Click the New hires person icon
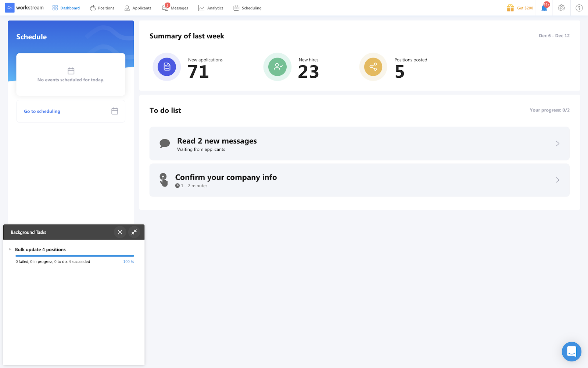This screenshot has width=588, height=368. pyautogui.click(x=277, y=67)
